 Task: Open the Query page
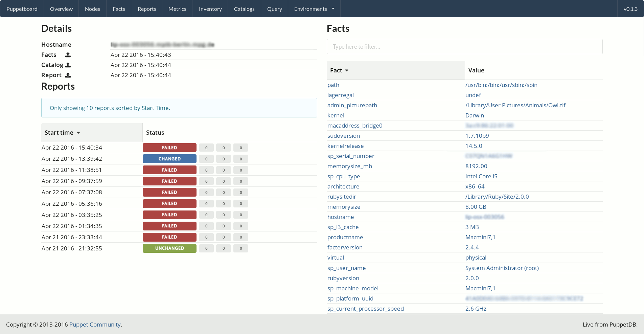point(274,9)
